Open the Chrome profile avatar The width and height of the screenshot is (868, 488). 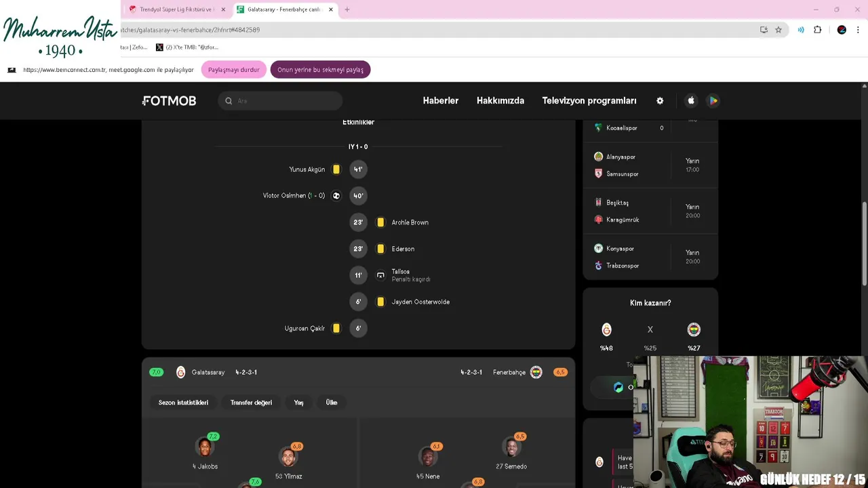pos(842,30)
